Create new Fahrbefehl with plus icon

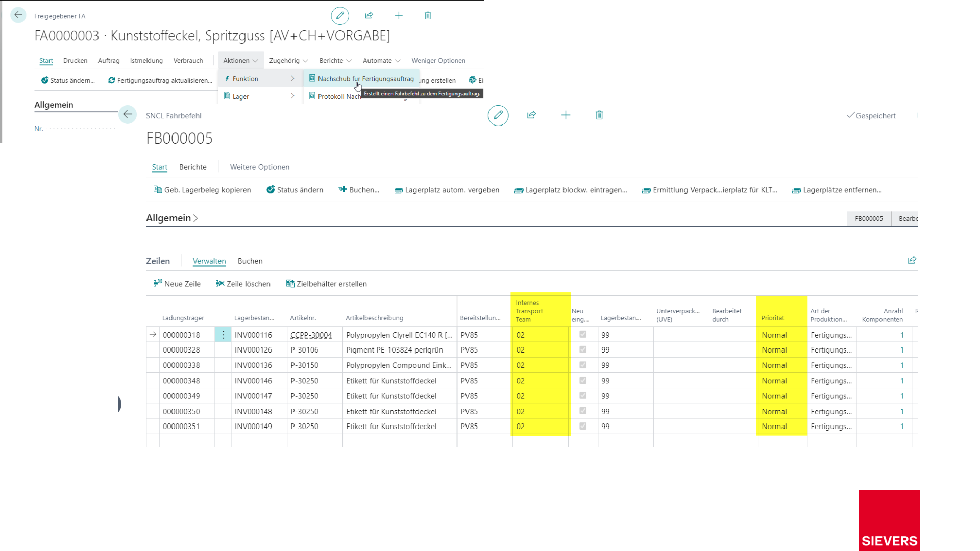pos(566,115)
